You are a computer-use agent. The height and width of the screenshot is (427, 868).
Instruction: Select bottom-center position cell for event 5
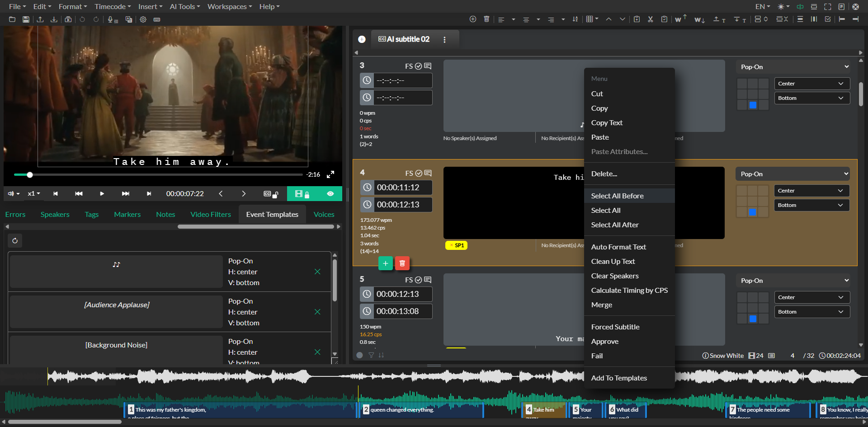click(x=753, y=319)
